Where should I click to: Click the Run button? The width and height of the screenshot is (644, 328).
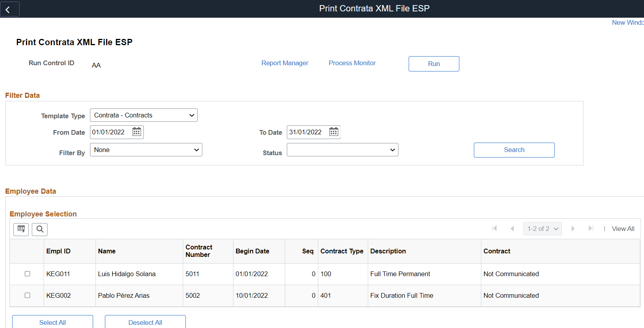434,64
